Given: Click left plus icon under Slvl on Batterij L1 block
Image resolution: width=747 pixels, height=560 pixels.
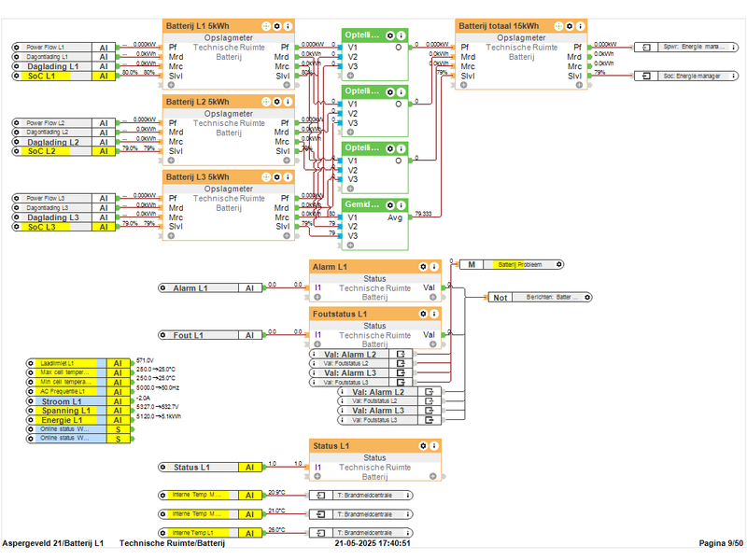Looking at the screenshot, I should (x=171, y=85).
